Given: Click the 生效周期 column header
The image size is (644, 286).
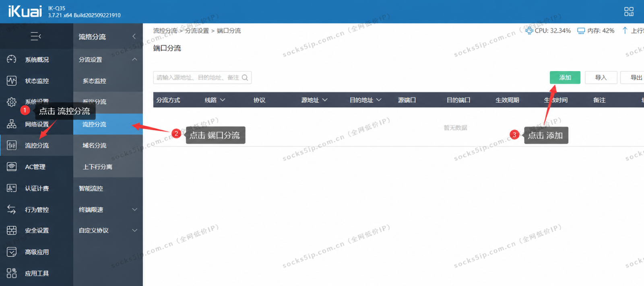Looking at the screenshot, I should (507, 100).
